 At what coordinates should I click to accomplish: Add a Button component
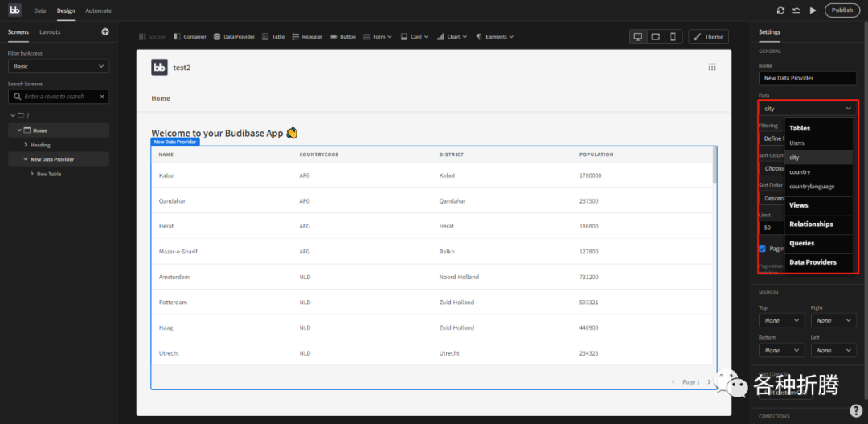coord(342,36)
